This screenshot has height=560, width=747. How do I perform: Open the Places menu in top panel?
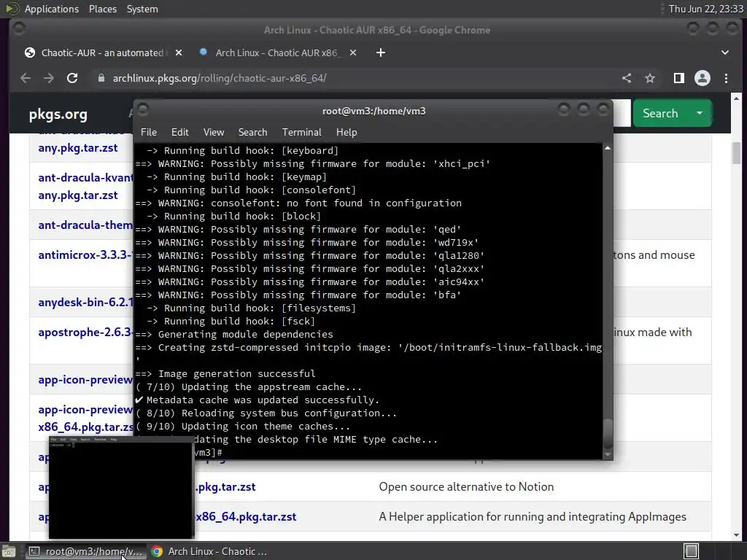point(102,9)
